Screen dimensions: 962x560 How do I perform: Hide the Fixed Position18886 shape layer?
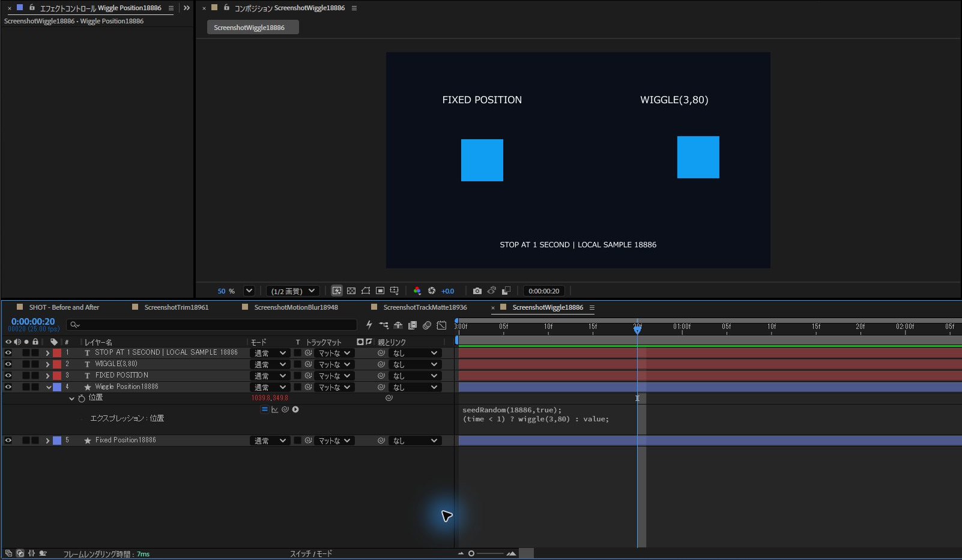(8, 441)
